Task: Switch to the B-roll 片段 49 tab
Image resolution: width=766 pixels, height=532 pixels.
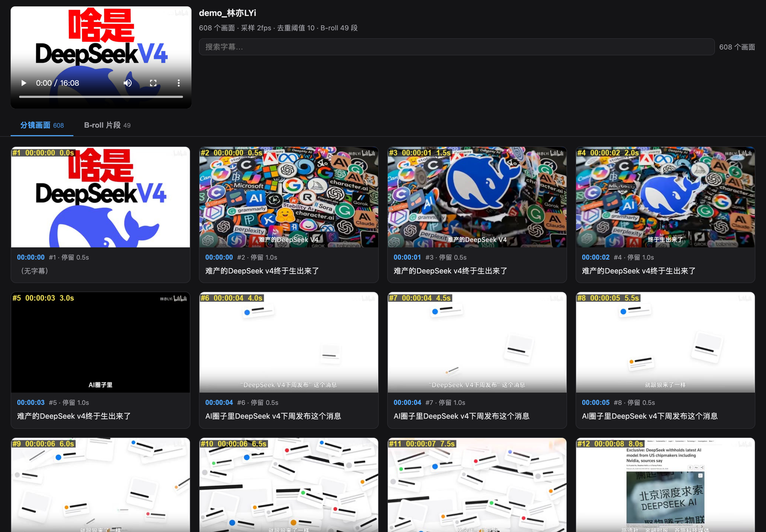Action: click(x=107, y=125)
